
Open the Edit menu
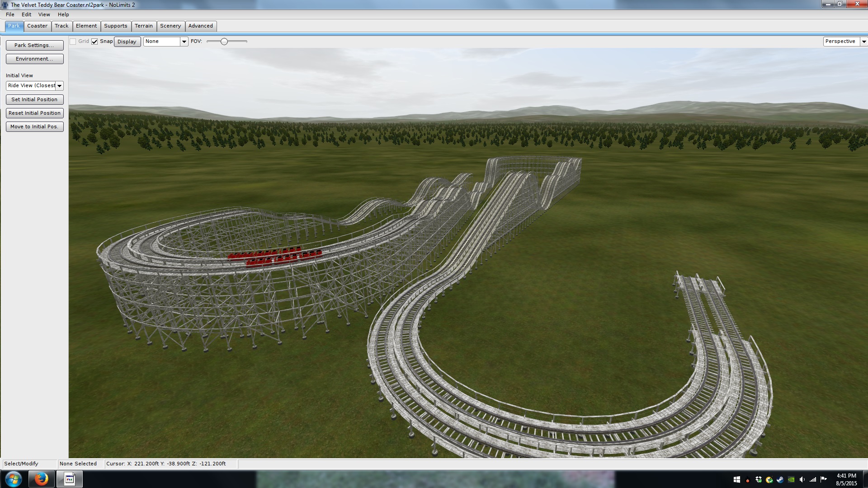(x=26, y=14)
